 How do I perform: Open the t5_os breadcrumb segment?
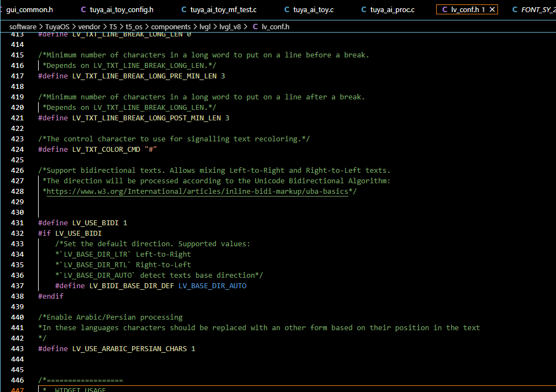(x=135, y=27)
